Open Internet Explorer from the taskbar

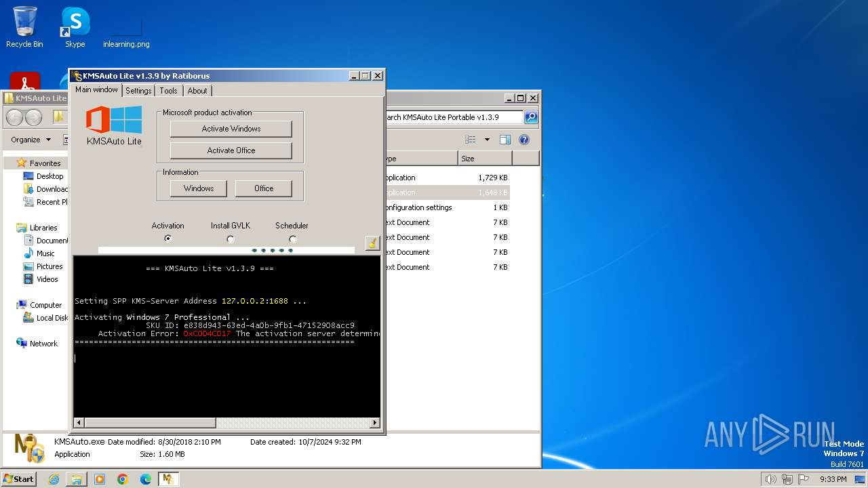pyautogui.click(x=54, y=479)
